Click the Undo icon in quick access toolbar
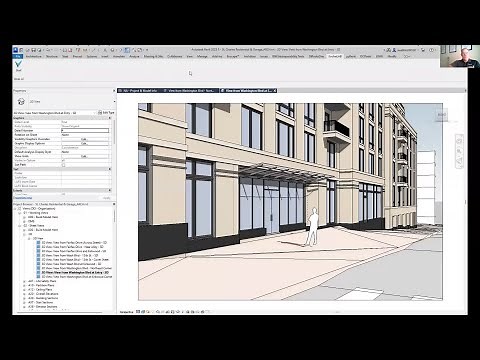 [x=48, y=50]
